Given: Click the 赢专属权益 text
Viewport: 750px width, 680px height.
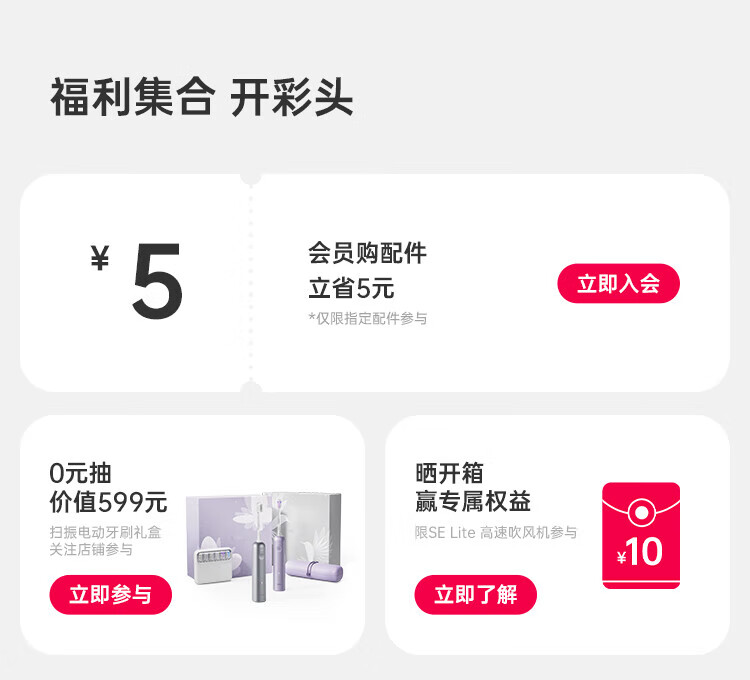Looking at the screenshot, I should pos(472,502).
